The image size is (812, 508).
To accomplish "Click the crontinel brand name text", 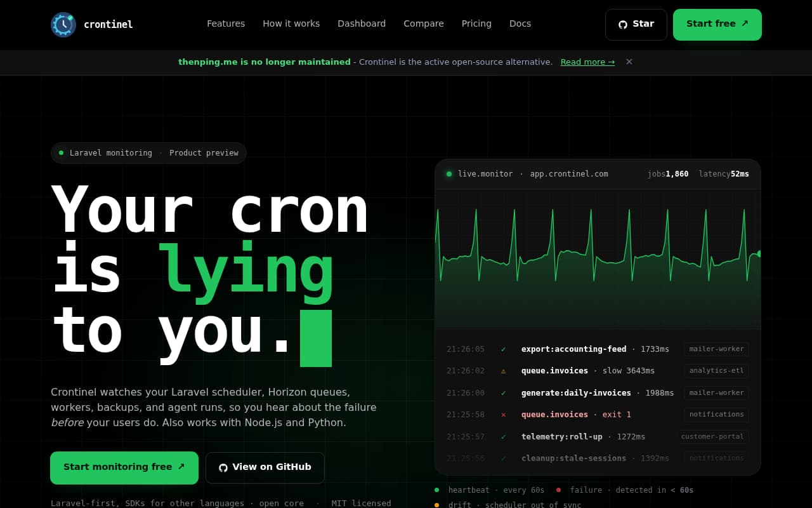I will pyautogui.click(x=108, y=25).
